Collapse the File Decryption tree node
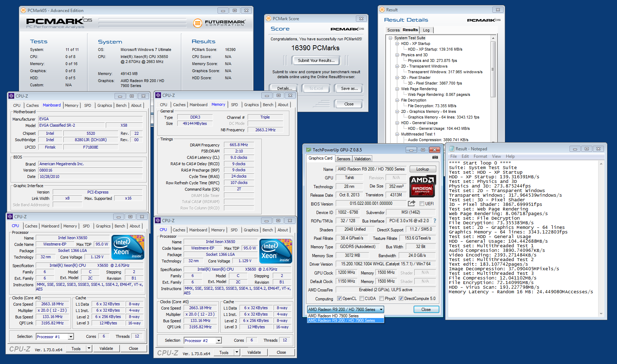617x364 pixels. coord(397,100)
